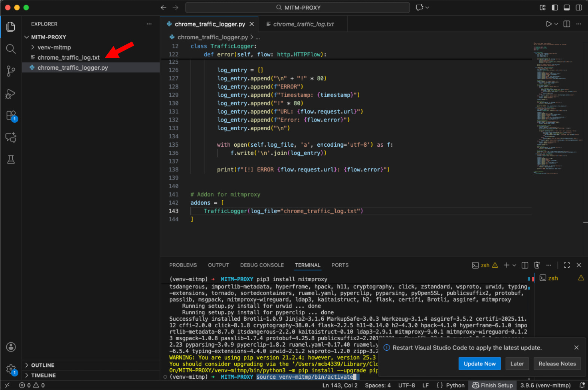The image size is (588, 390).
Task: Open Release Notes from the notification
Action: (557, 364)
